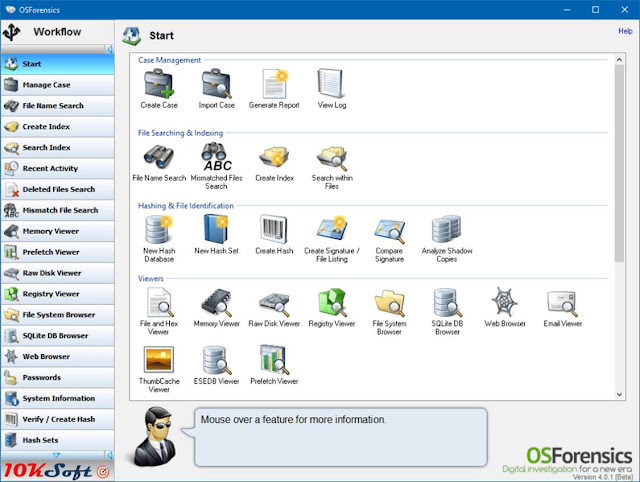
Task: Click System Information sidebar item
Action: pos(58,398)
